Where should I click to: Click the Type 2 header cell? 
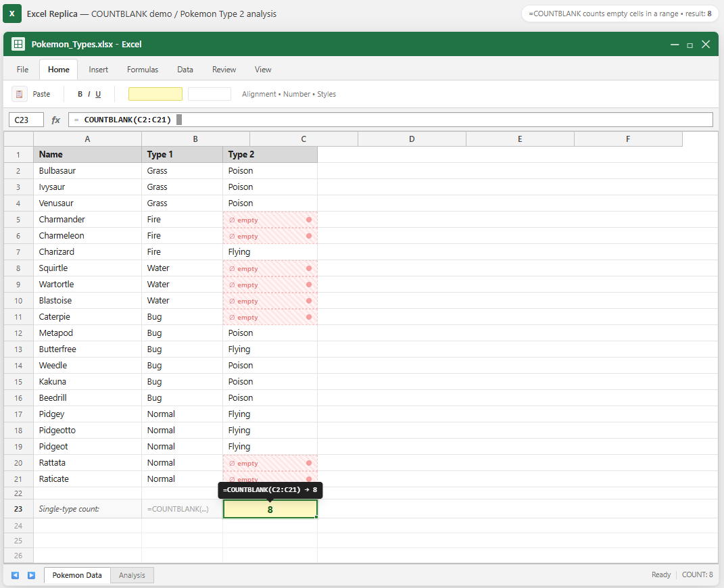click(270, 155)
